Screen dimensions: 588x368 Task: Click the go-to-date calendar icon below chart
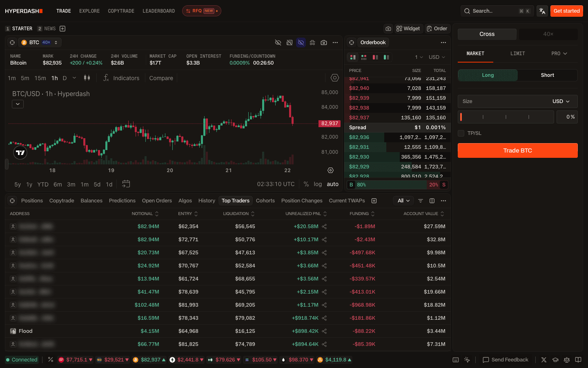click(x=126, y=184)
